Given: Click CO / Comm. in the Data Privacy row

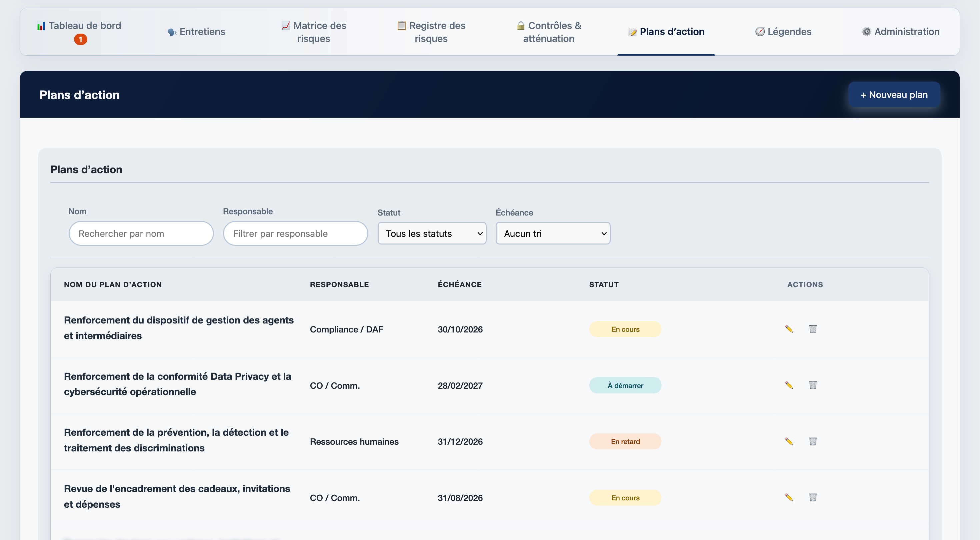Looking at the screenshot, I should click(335, 386).
